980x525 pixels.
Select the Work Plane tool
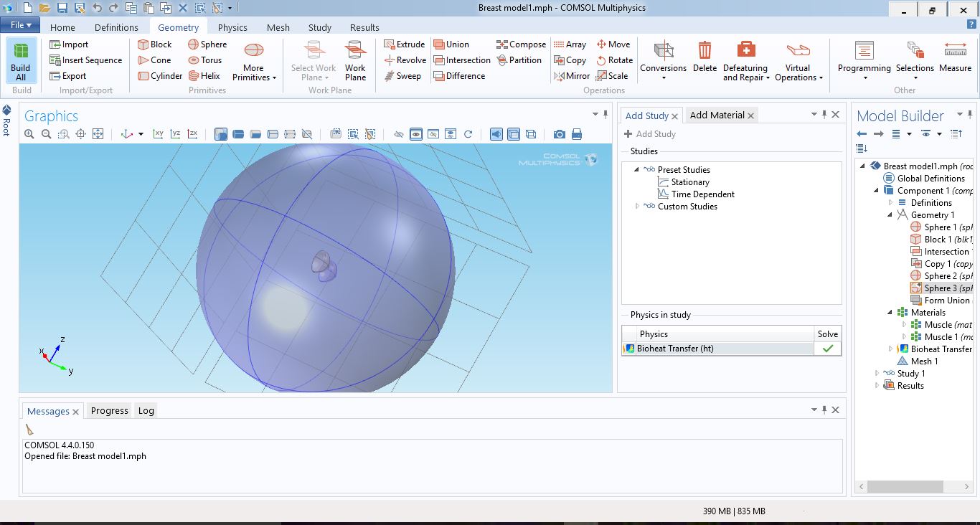tap(355, 61)
